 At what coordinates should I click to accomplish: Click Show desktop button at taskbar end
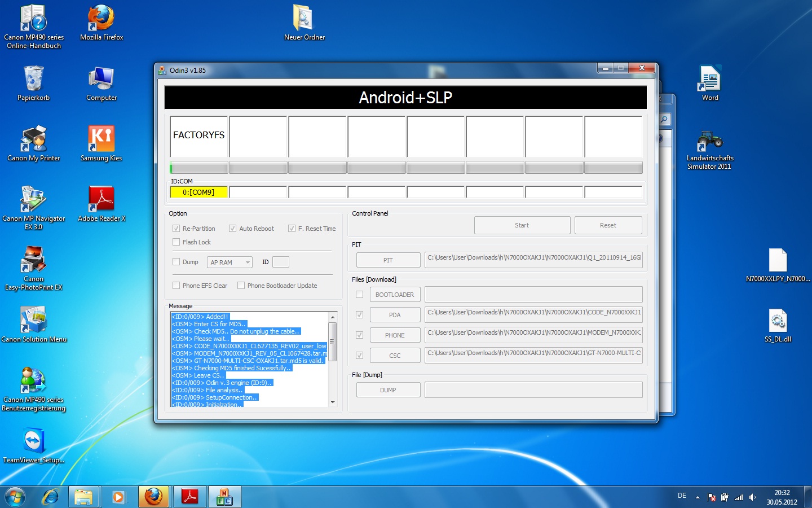click(x=808, y=497)
